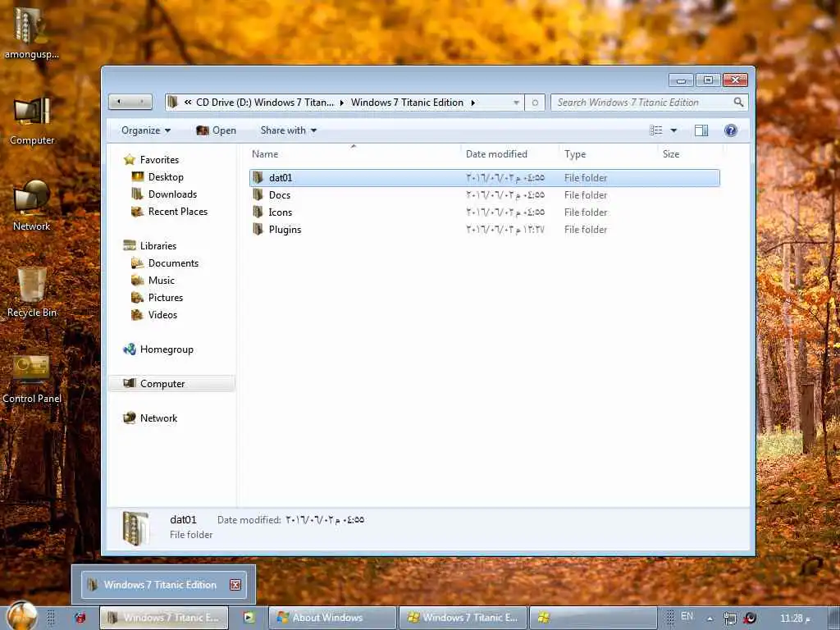Open the Organize menu
The image size is (840, 630).
[146, 130]
